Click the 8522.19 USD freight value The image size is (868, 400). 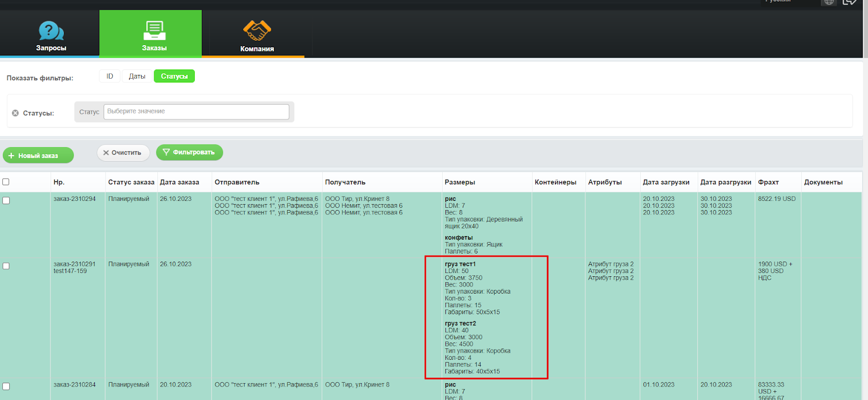[x=777, y=199]
